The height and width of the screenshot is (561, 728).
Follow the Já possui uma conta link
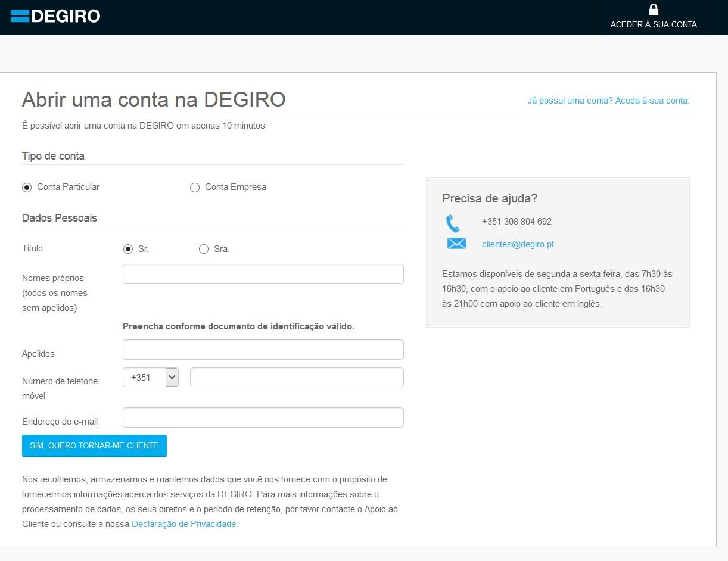pos(608,101)
